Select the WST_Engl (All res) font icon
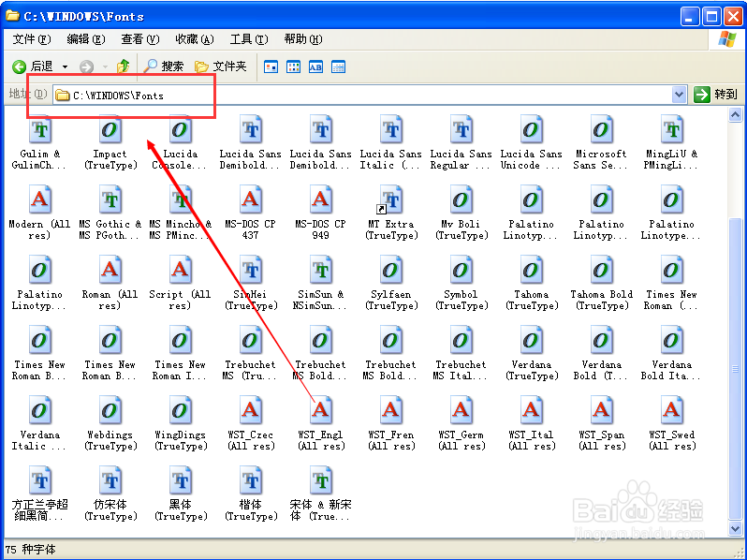 coord(321,410)
